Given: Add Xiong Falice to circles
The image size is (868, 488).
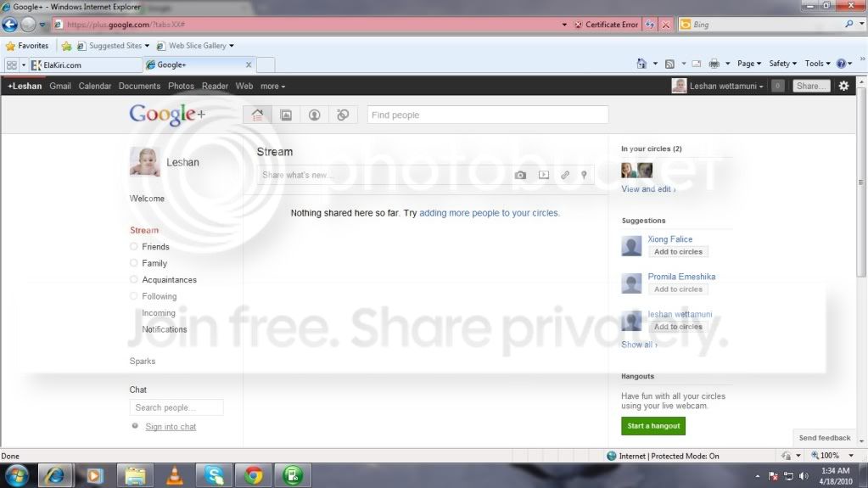Looking at the screenshot, I should tap(678, 251).
